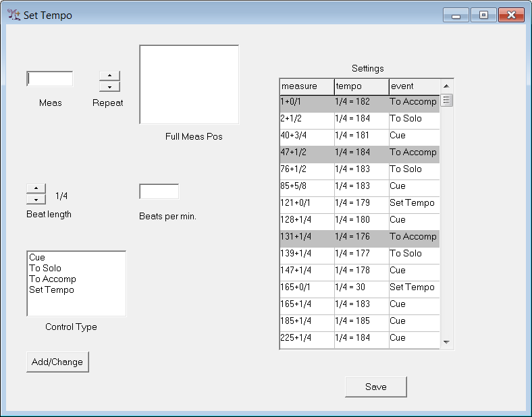The height and width of the screenshot is (417, 532).
Task: Decrease beat length with down arrow
Action: click(x=36, y=199)
